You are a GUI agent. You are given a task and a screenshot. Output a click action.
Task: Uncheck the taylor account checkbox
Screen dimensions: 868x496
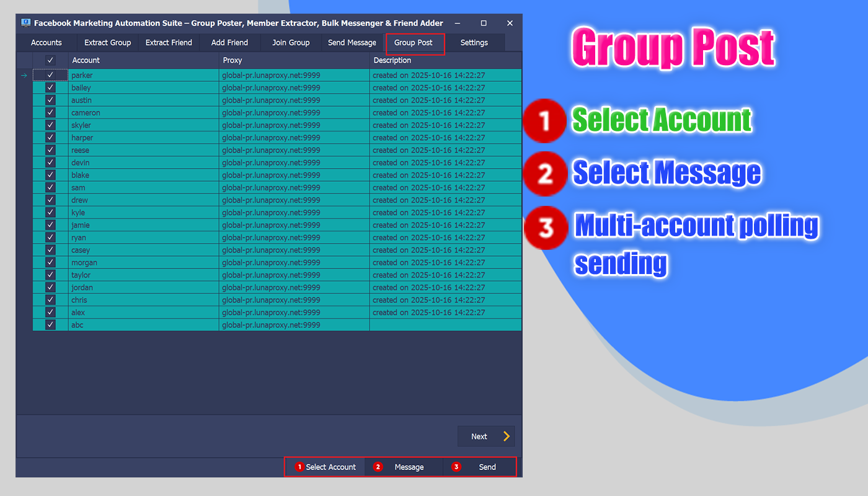pyautogui.click(x=50, y=275)
